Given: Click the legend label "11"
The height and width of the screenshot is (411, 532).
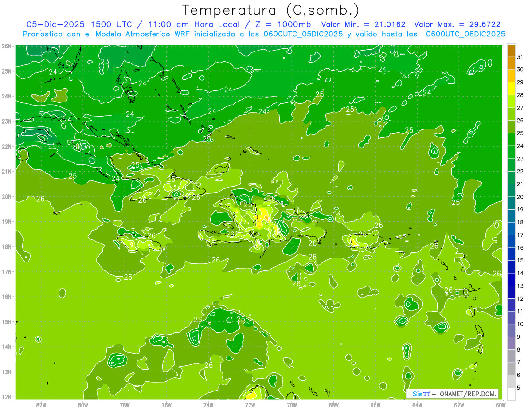Looking at the screenshot, I should 520,311.
